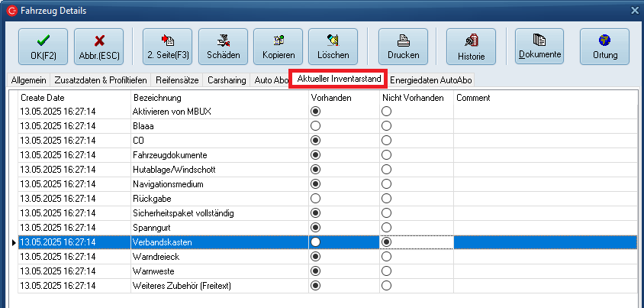
Task: Select Nicht Vorhanden for Warnweste
Action: [x=387, y=271]
